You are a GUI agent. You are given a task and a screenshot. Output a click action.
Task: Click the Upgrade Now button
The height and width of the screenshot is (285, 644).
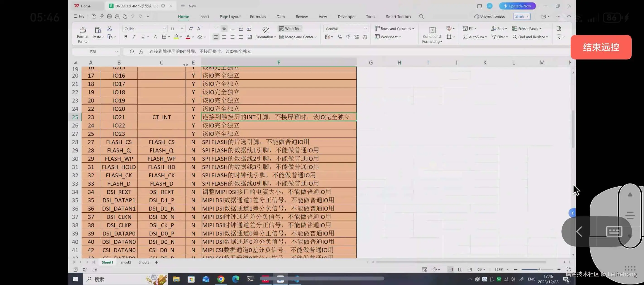coord(517,6)
